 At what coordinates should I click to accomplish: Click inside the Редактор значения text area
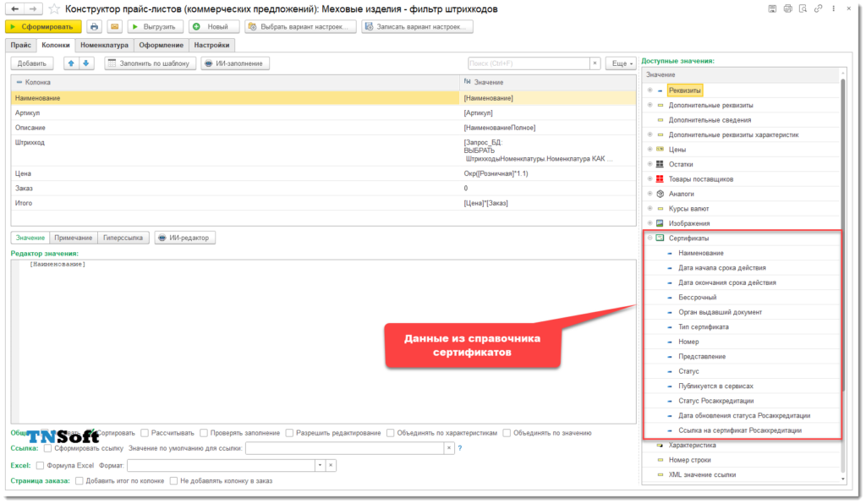pos(324,342)
